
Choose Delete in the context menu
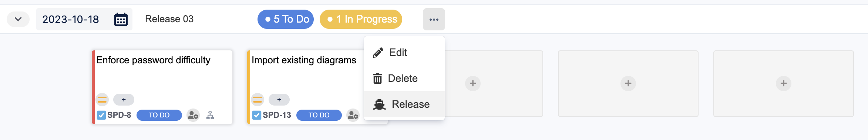click(x=404, y=78)
